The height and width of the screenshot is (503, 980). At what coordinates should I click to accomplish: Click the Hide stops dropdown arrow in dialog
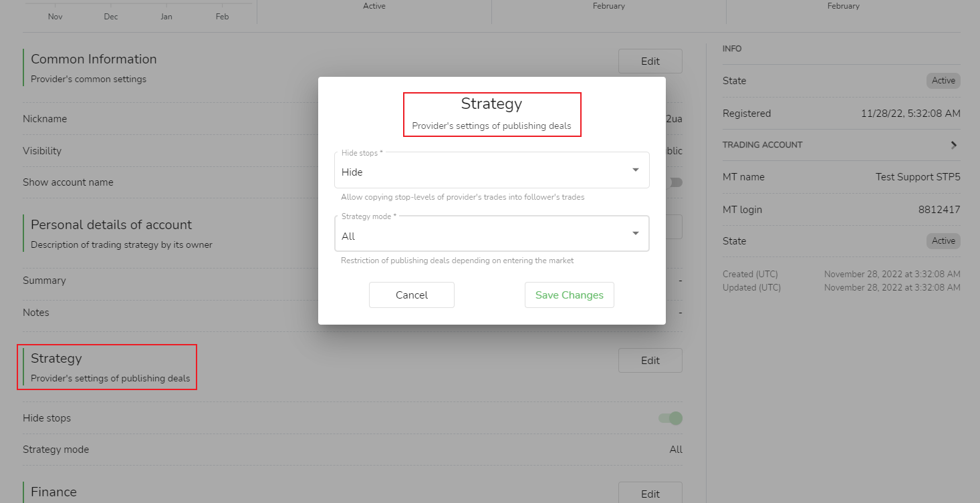pos(635,170)
